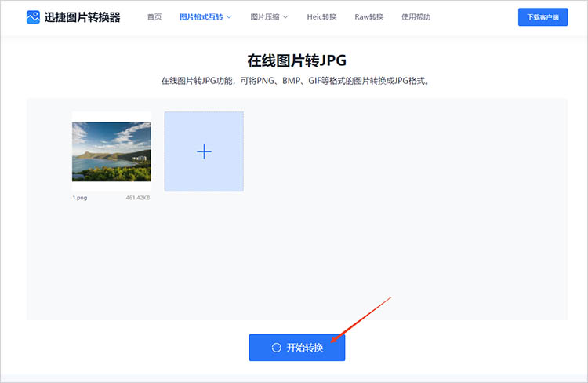
Task: Open the 首页 home page
Action: [x=154, y=17]
